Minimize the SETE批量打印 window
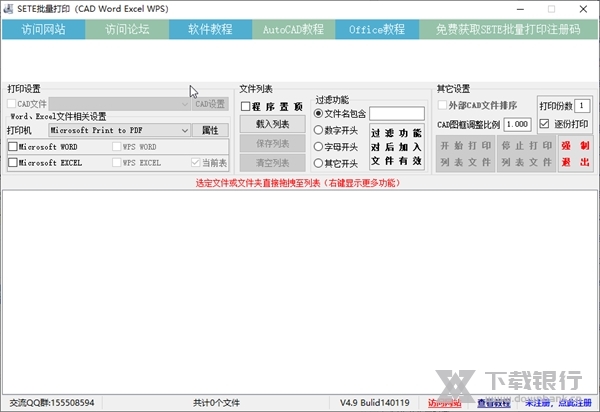The height and width of the screenshot is (412, 600). click(x=520, y=9)
